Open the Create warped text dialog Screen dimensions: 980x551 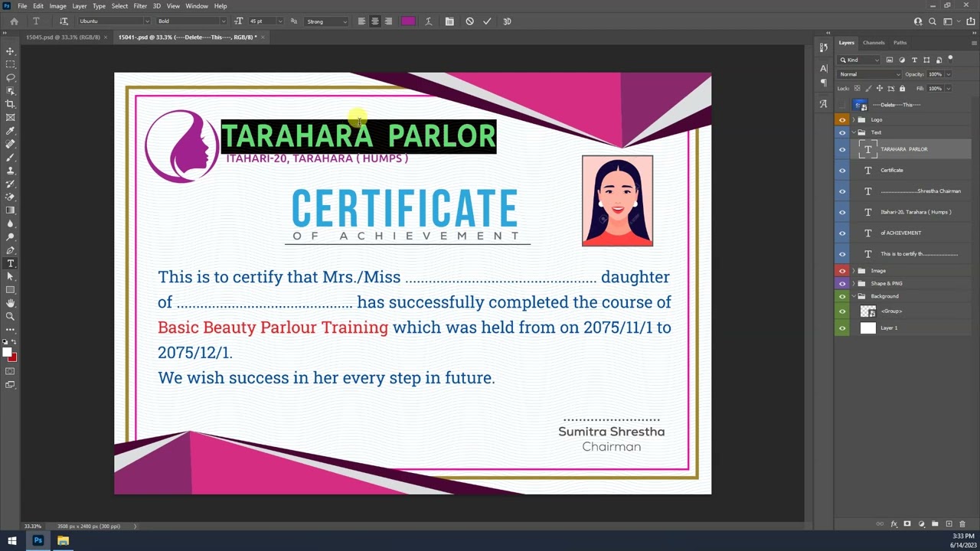click(428, 21)
